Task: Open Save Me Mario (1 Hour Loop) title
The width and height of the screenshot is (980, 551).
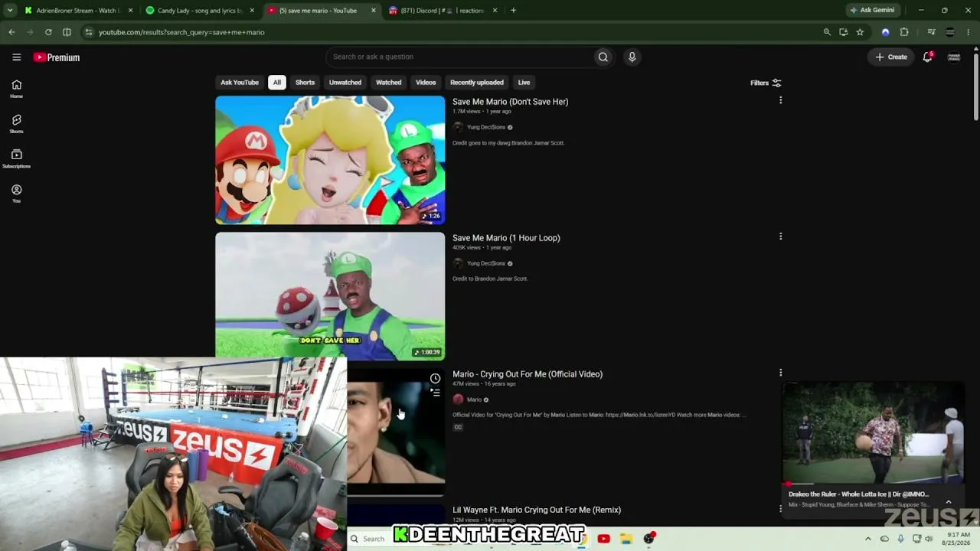Action: coord(506,238)
